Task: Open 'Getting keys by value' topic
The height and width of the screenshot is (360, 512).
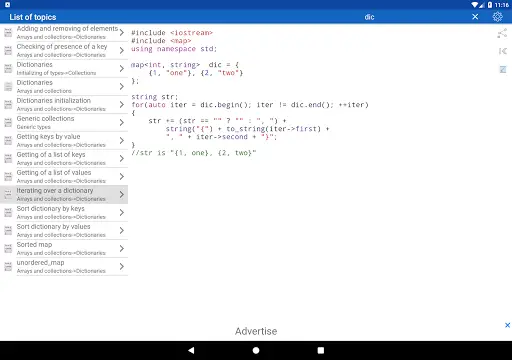Action: click(64, 140)
